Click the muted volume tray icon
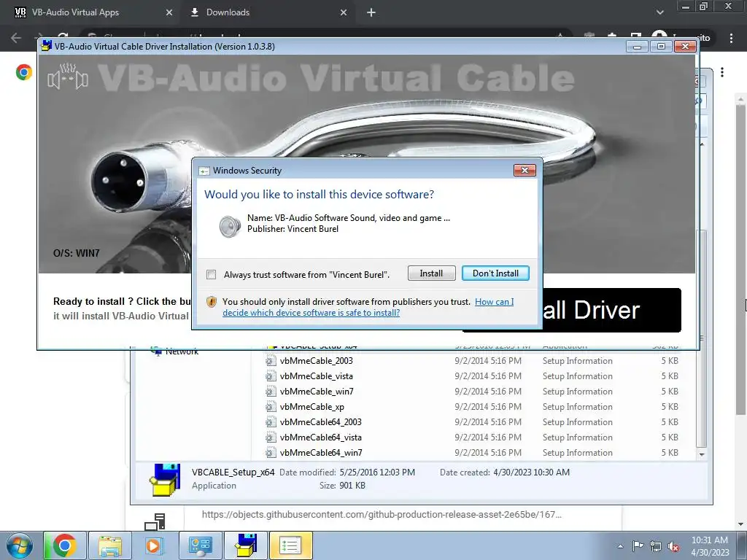Viewport: 747px width, 560px height. 673,546
